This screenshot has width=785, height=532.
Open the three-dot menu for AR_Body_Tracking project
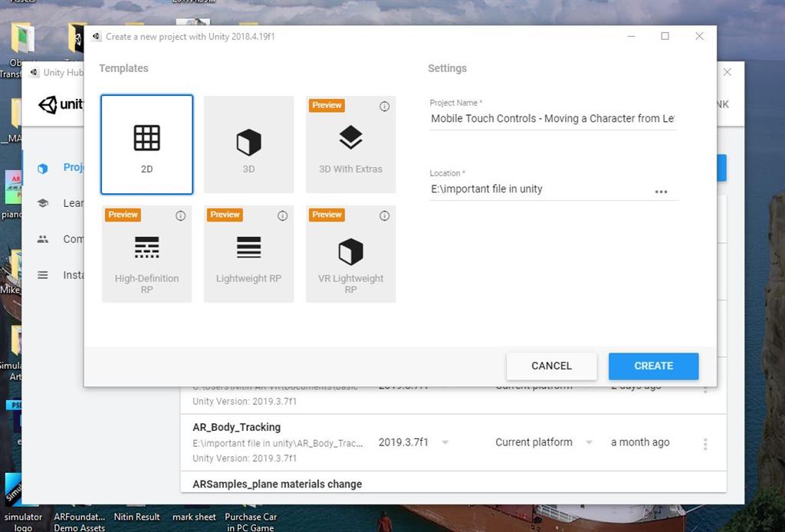click(x=705, y=444)
